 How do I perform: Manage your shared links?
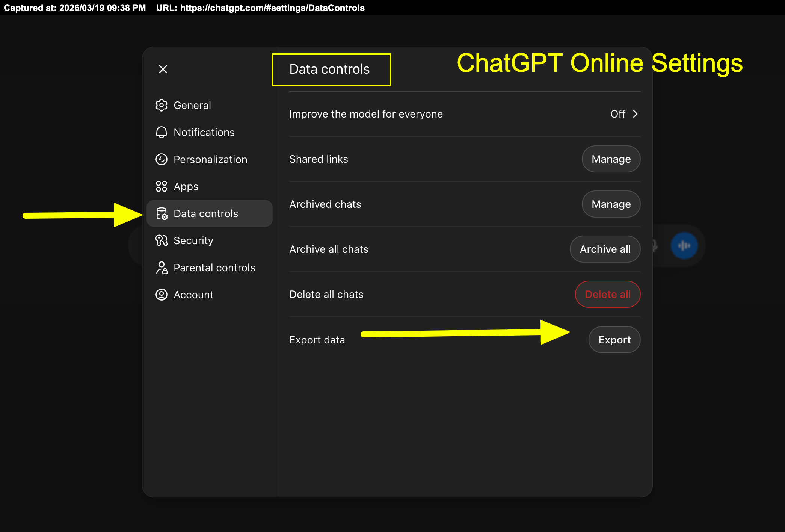(611, 159)
